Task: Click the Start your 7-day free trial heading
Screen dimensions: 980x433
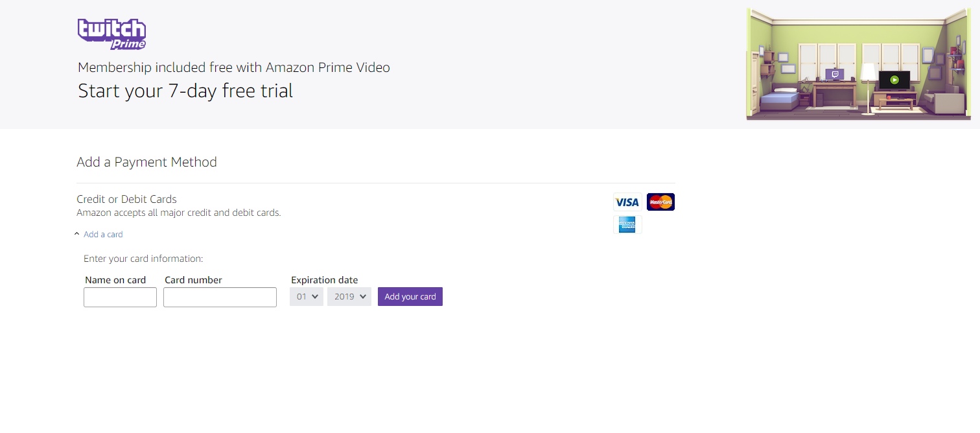Action: coord(185,91)
